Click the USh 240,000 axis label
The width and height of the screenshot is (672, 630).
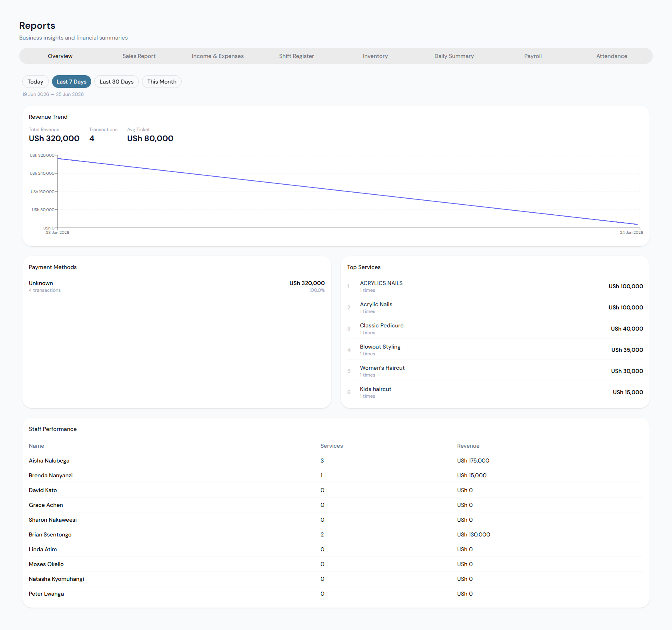pos(42,173)
